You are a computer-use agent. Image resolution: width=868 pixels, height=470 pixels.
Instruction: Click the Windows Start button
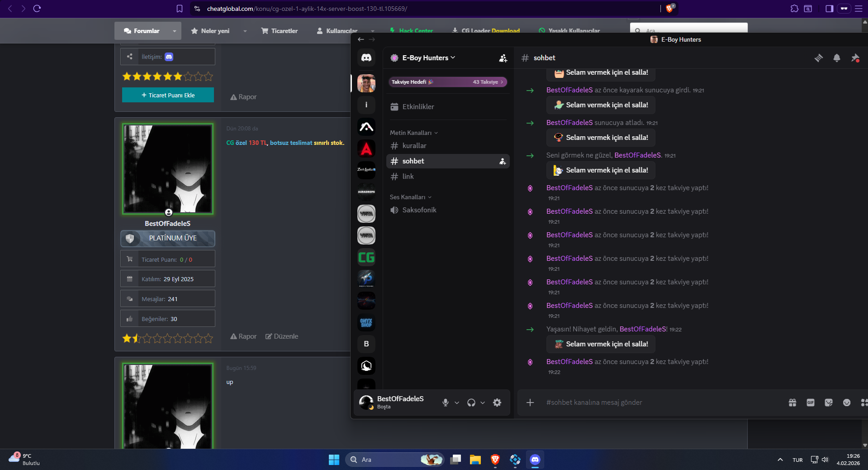click(x=334, y=460)
